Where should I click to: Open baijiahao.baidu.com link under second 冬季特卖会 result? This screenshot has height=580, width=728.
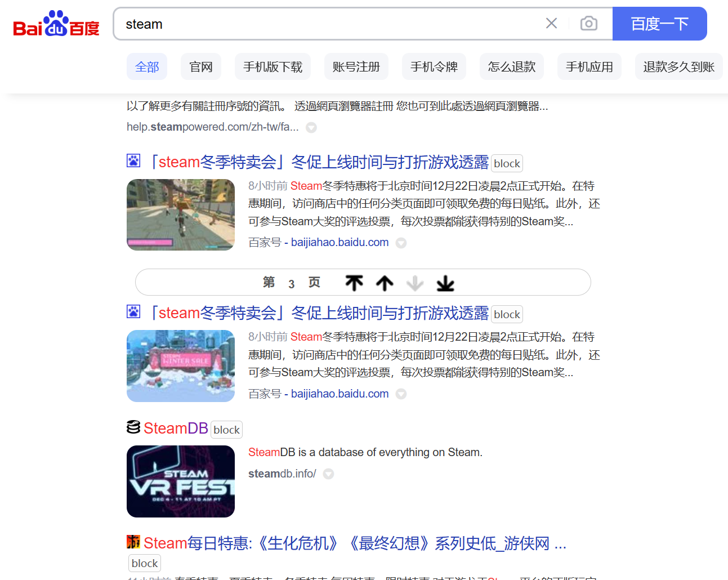coord(340,394)
